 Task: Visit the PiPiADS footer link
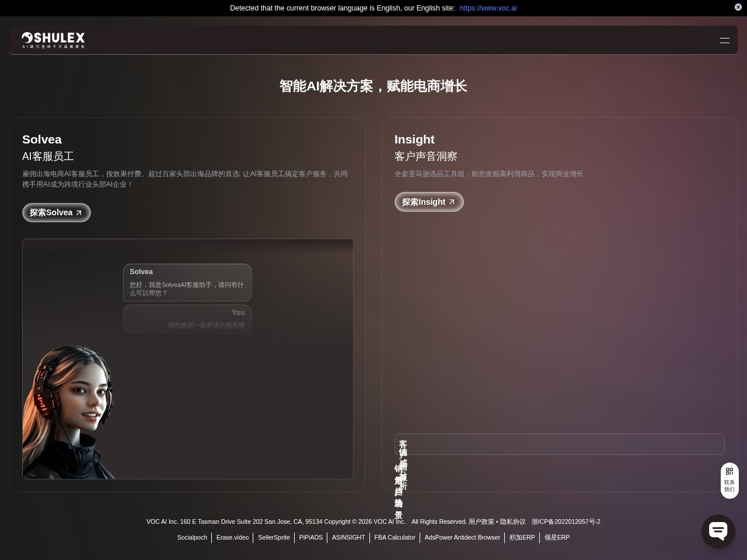point(311,537)
